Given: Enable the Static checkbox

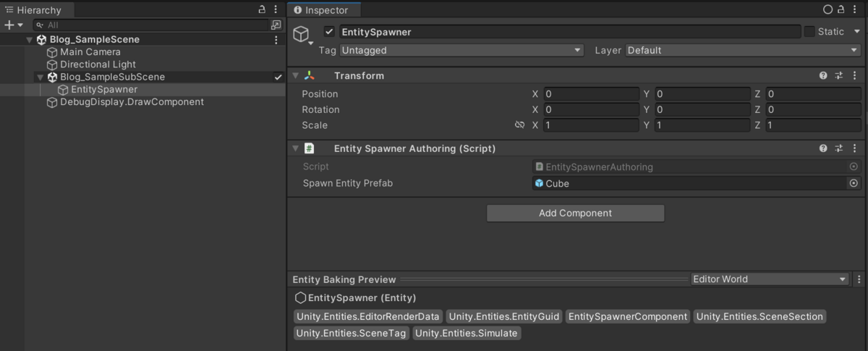Looking at the screenshot, I should pos(809,32).
